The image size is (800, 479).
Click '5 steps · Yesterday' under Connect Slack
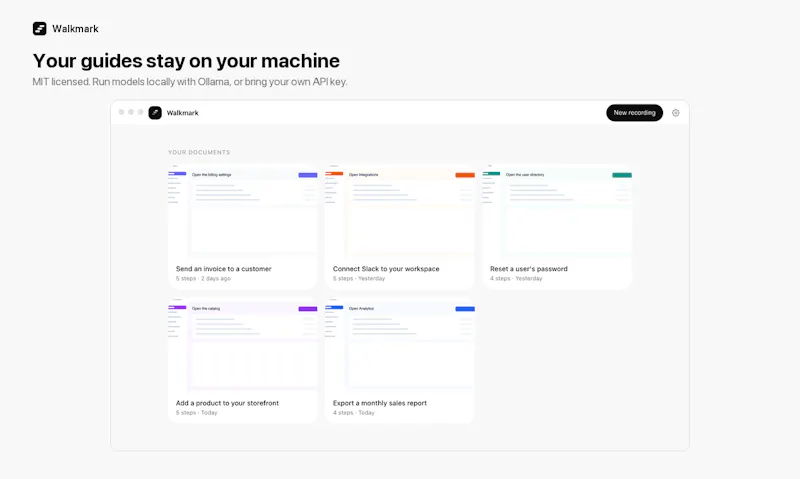359,279
